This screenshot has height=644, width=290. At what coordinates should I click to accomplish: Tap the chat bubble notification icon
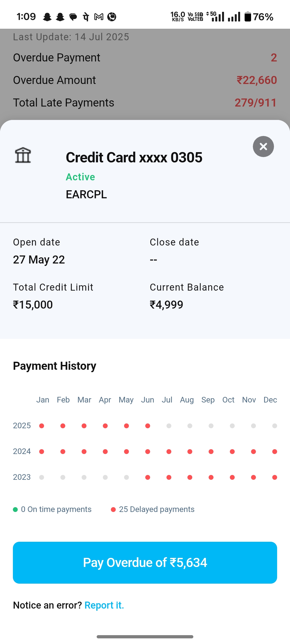(73, 17)
